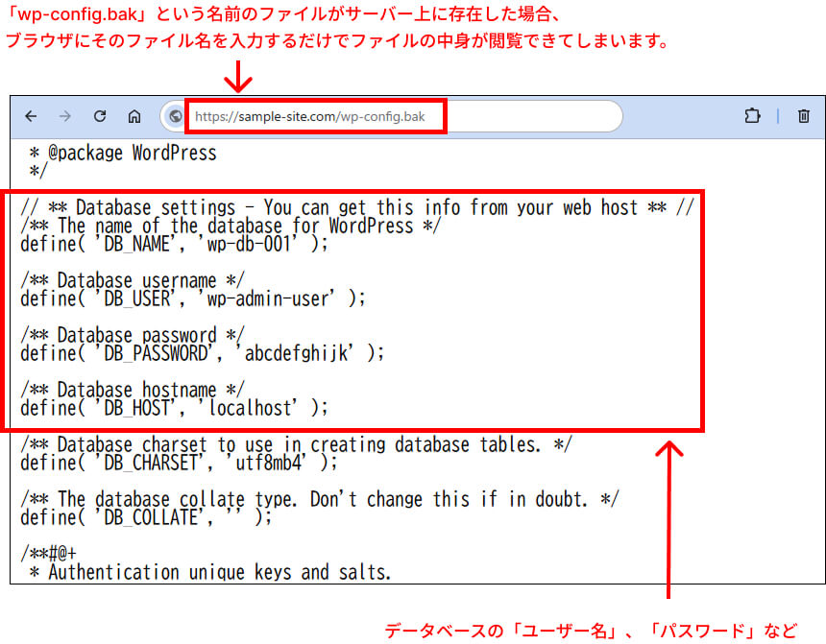
Task: Click 'Authentication unique keys and salts' line
Action: [210, 572]
